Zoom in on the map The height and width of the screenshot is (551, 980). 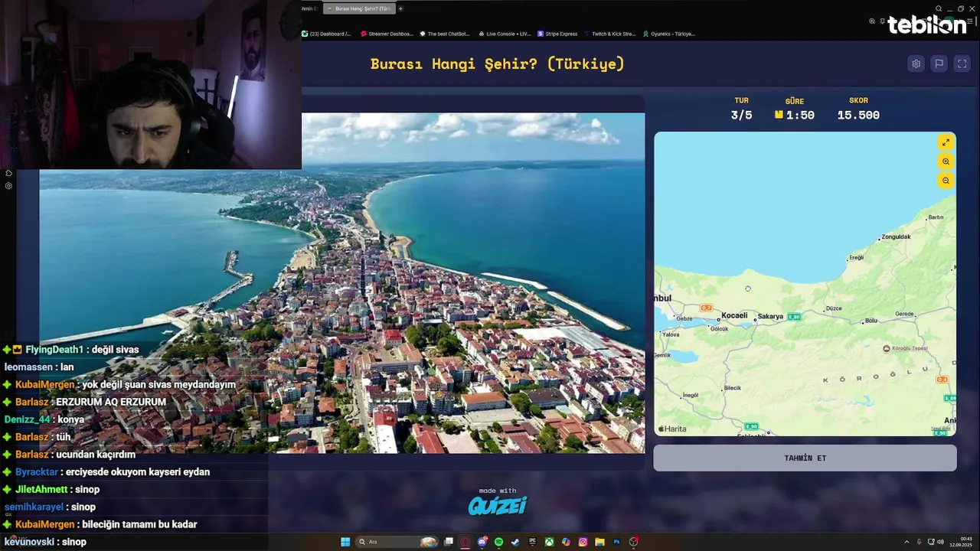click(946, 161)
